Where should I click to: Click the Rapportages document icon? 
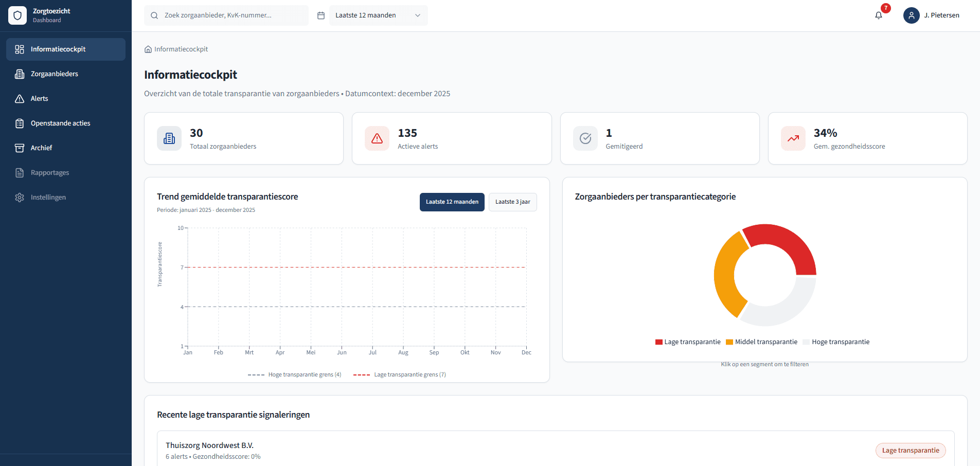pos(20,173)
